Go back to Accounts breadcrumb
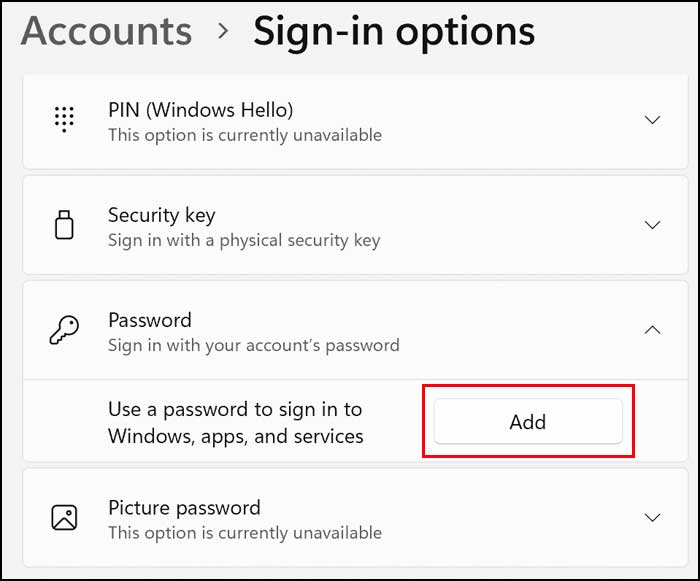 106,31
